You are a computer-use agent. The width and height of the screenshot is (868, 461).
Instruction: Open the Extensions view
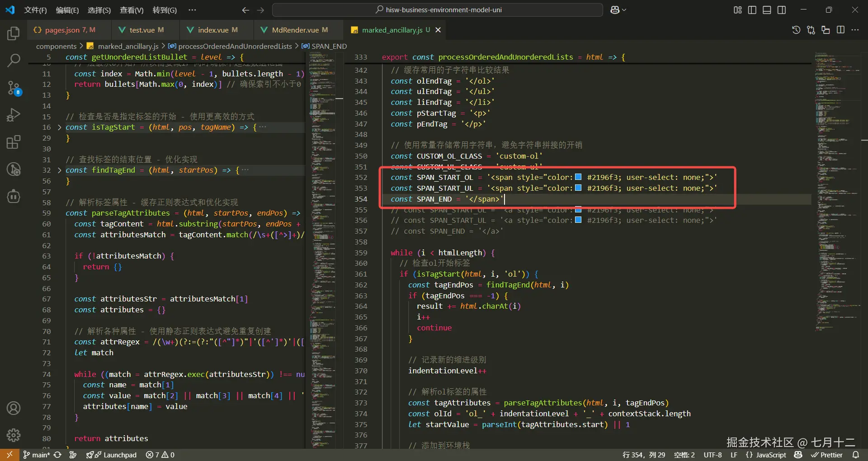14,142
